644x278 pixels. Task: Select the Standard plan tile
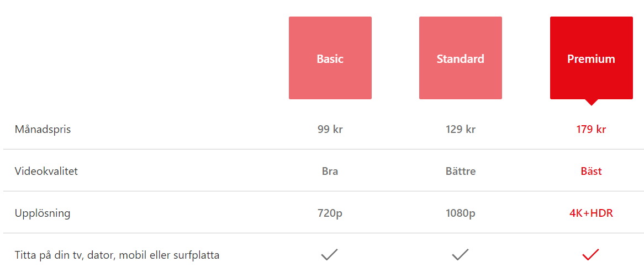(x=461, y=58)
